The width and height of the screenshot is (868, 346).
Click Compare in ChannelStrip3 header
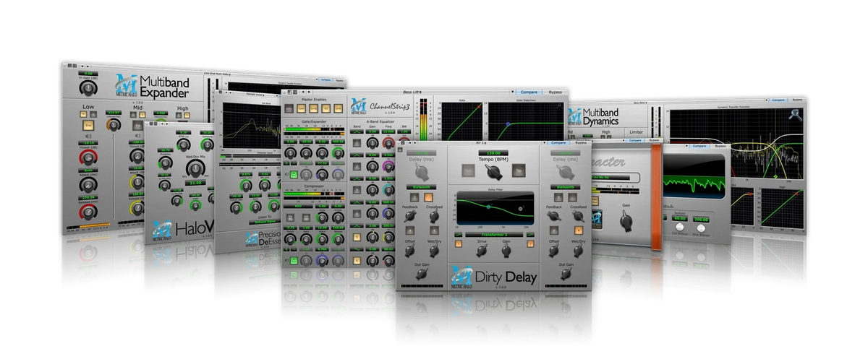[530, 92]
